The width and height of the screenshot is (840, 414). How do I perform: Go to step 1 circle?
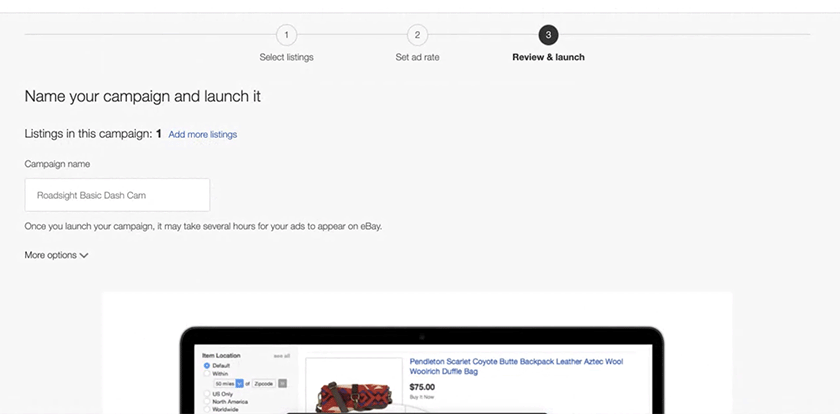(x=286, y=35)
